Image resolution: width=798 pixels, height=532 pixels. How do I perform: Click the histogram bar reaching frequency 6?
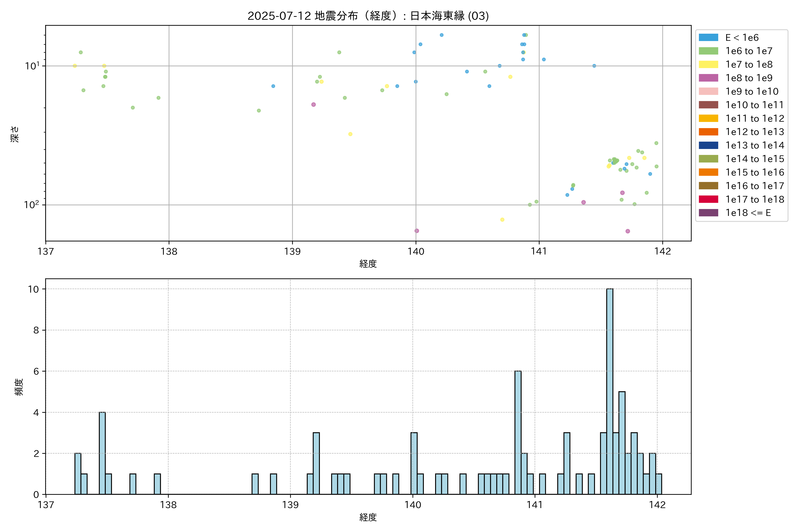coord(518,433)
